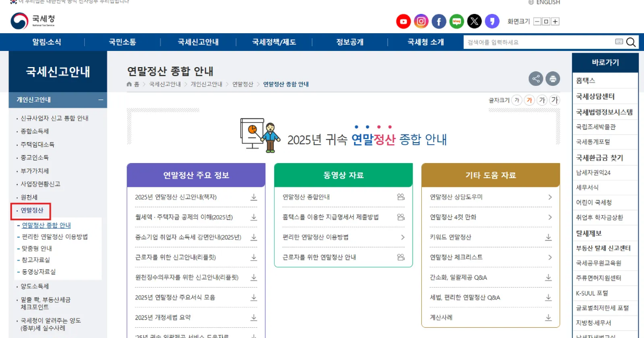Click the printer icon to print page
Viewport: 644px width, 338px height.
click(x=553, y=79)
